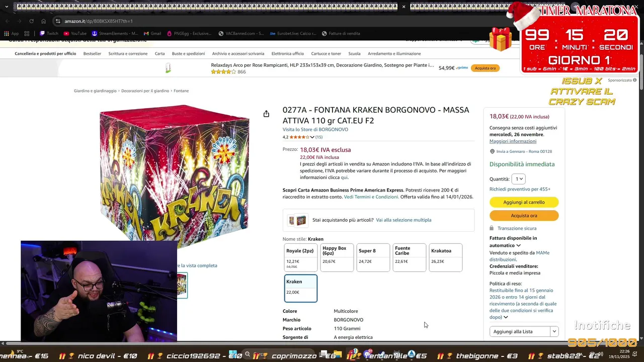Viewport: 644px width, 362px height.
Task: Open the Fontane breadcrumb
Action: point(181,91)
